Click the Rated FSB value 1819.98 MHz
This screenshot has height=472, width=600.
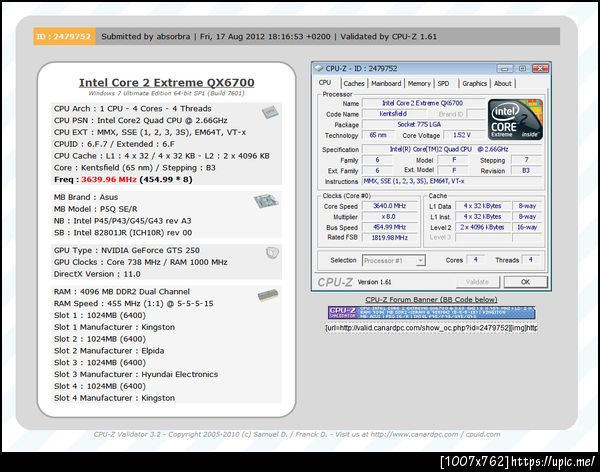tap(390, 238)
